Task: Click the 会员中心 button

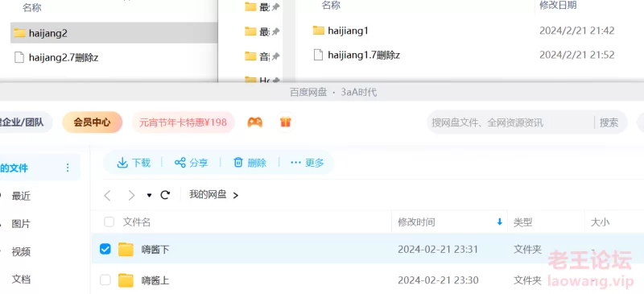Action: tap(93, 122)
